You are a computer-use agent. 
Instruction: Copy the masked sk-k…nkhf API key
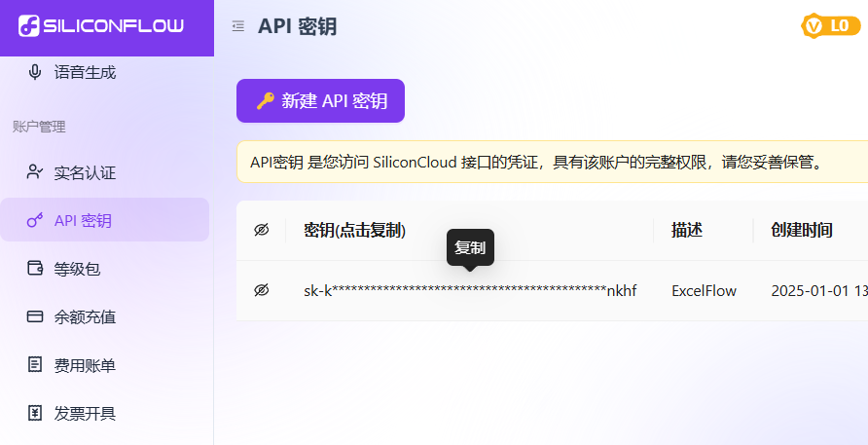pyautogui.click(x=470, y=290)
